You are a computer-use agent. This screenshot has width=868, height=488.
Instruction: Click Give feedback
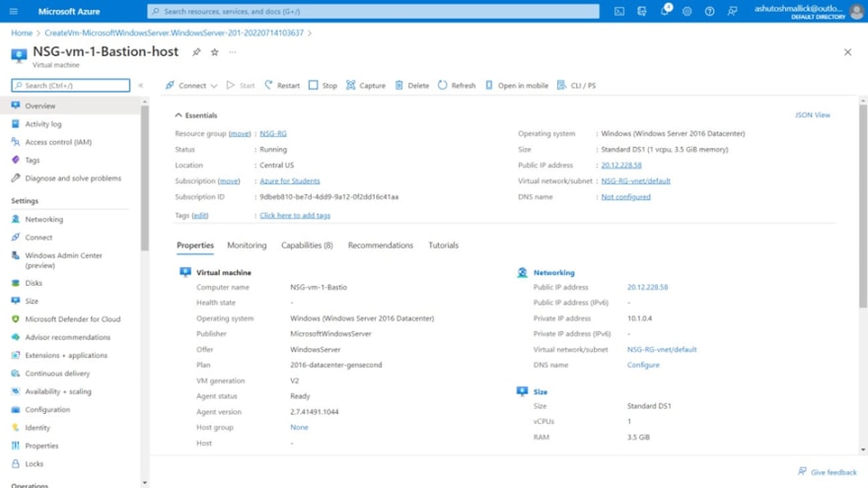click(x=827, y=472)
